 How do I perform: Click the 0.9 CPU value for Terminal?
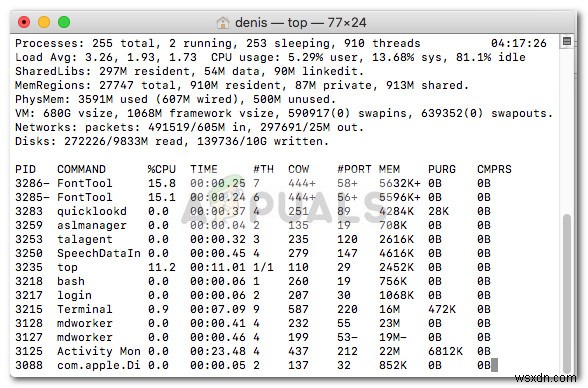coord(158,309)
